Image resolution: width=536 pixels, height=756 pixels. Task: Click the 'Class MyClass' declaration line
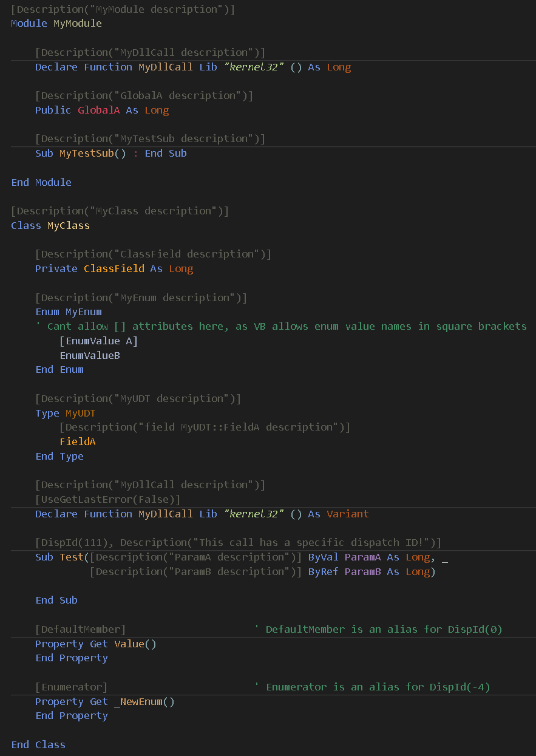[x=50, y=226]
